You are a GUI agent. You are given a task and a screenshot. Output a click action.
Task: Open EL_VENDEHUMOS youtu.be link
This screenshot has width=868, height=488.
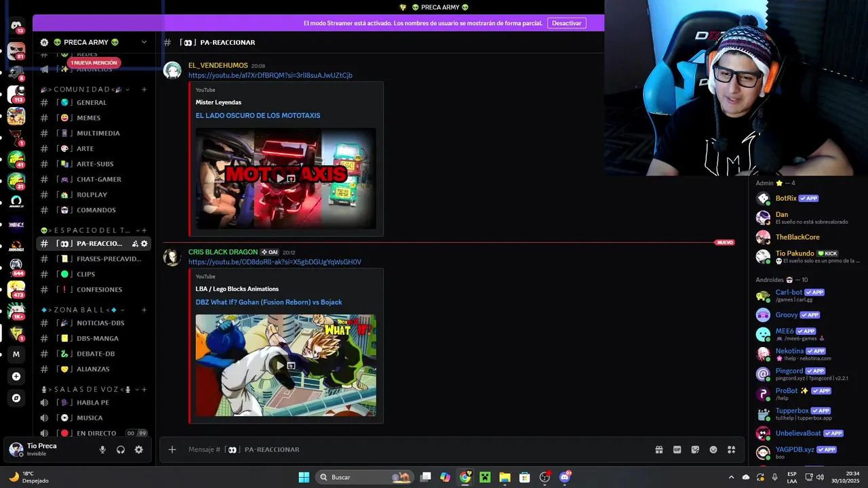[270, 75]
